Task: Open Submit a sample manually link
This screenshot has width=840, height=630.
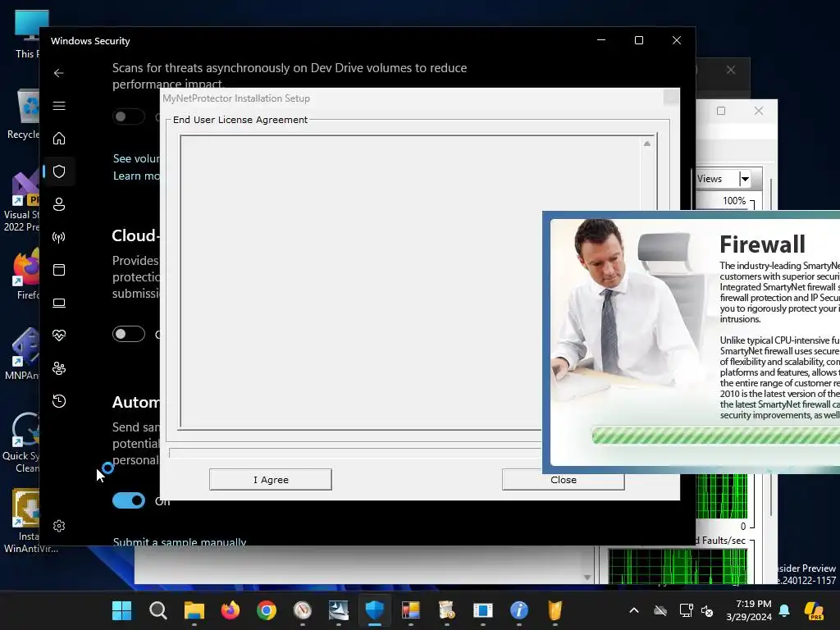Action: tap(180, 541)
